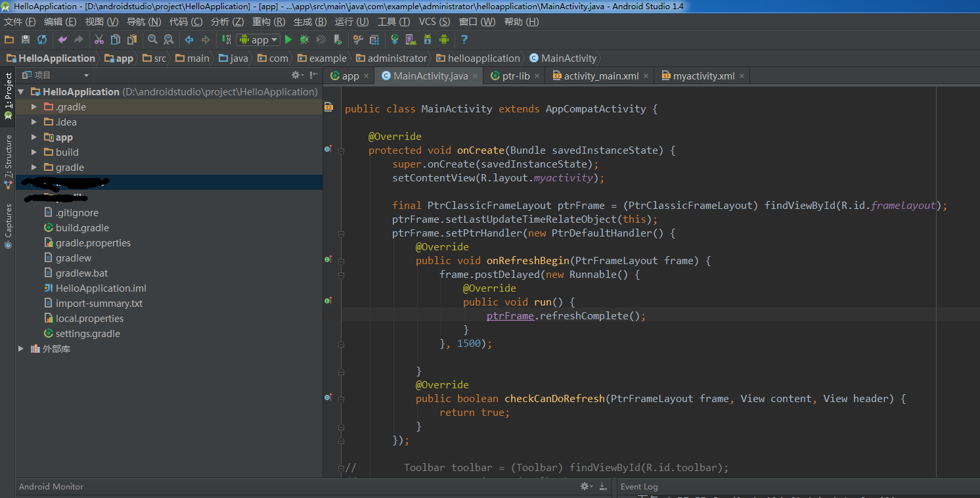This screenshot has height=498, width=980.
Task: Click the Open folder toolbar icon
Action: point(9,40)
